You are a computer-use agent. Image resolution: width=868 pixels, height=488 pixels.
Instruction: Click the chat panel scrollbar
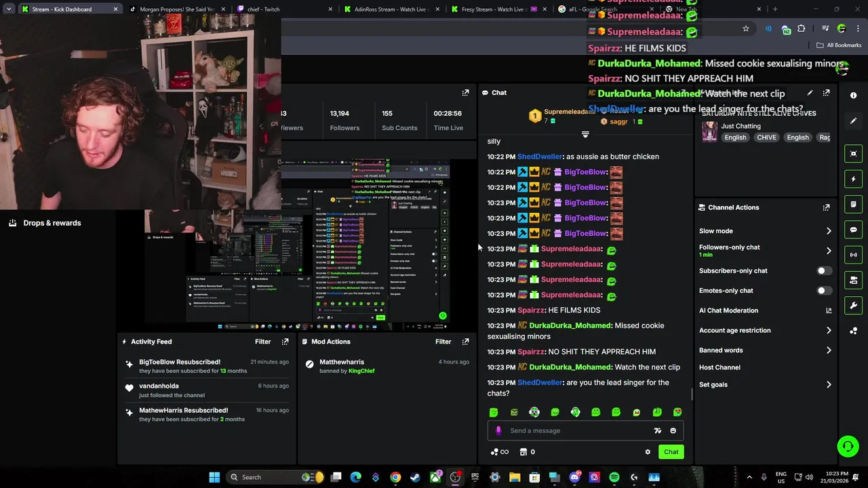tap(692, 394)
